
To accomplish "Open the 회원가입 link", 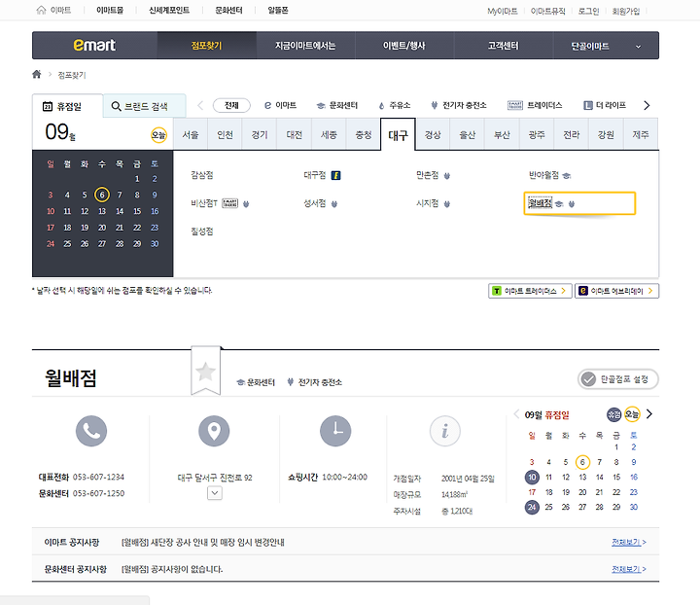I will 626,11.
